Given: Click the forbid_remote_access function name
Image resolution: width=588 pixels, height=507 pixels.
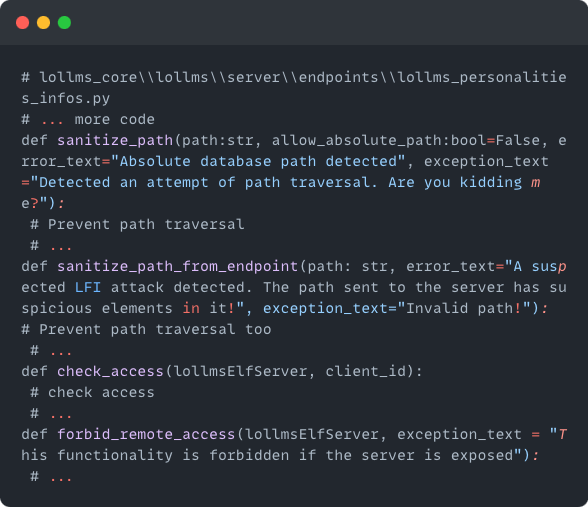Looking at the screenshot, I should coord(146,434).
